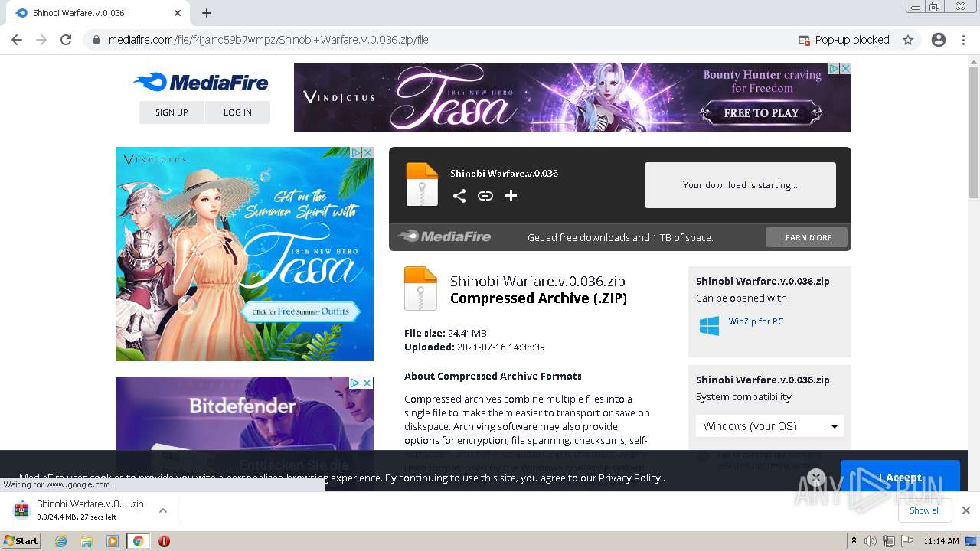The width and height of the screenshot is (980, 551).
Task: Close the Shinobi Warfare browser tab
Action: (178, 13)
